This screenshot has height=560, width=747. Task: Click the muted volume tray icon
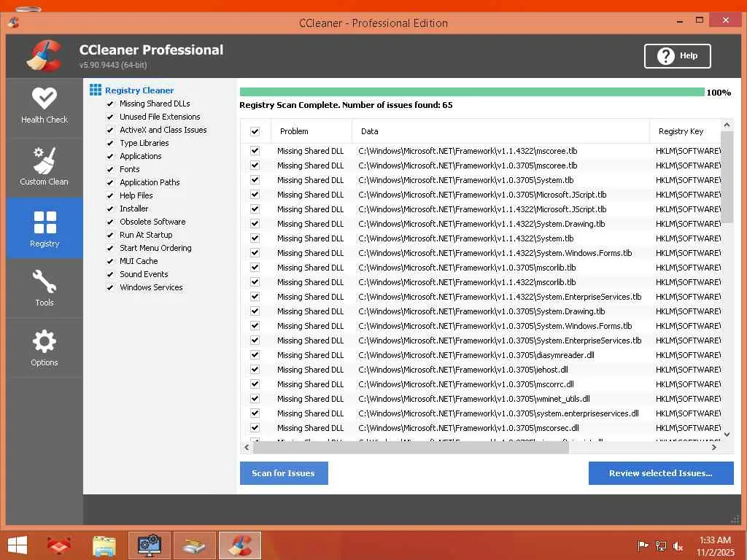pos(678,545)
